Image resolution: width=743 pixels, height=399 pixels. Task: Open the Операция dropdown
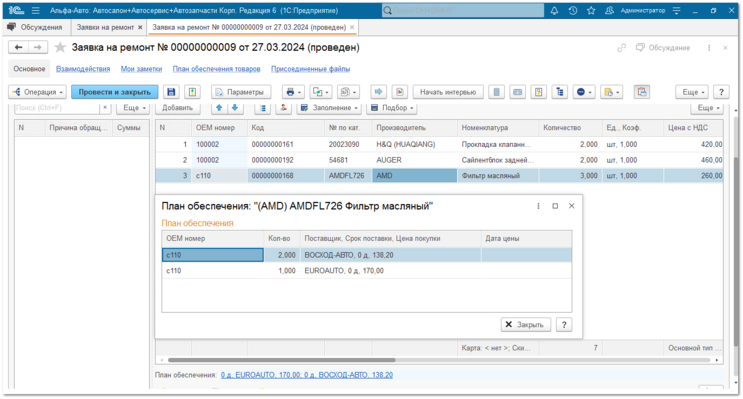point(38,92)
